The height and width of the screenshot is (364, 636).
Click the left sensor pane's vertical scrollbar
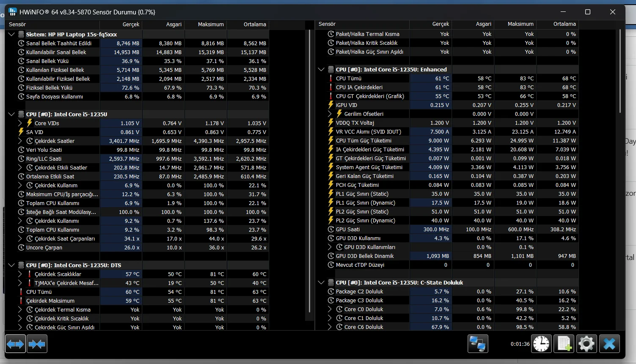[310, 171]
